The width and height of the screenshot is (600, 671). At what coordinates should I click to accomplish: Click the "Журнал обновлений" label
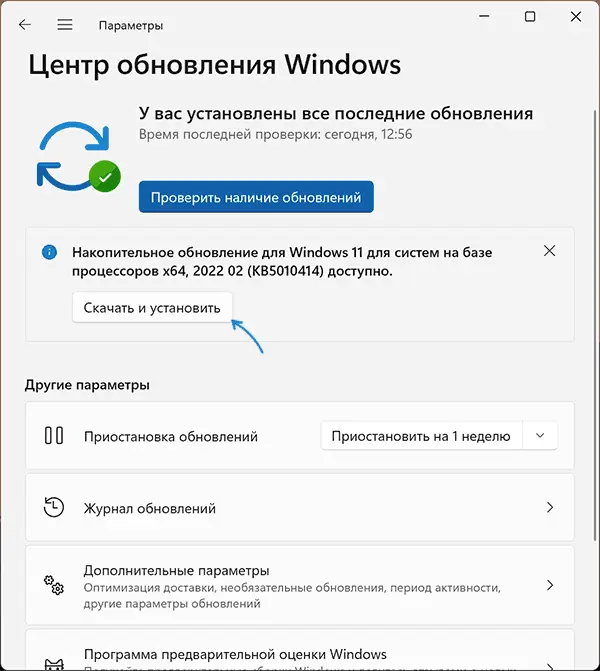click(150, 508)
